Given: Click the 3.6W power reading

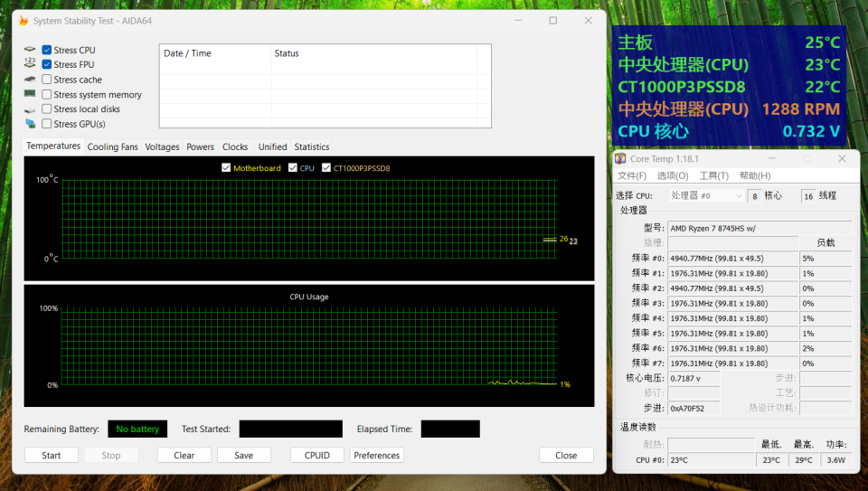Looking at the screenshot, I should click(x=837, y=460).
